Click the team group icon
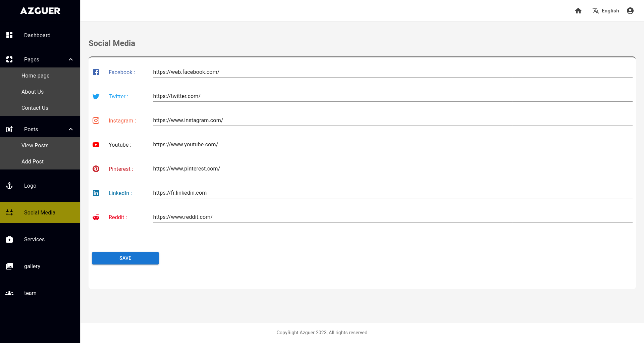The image size is (644, 343). 9,293
